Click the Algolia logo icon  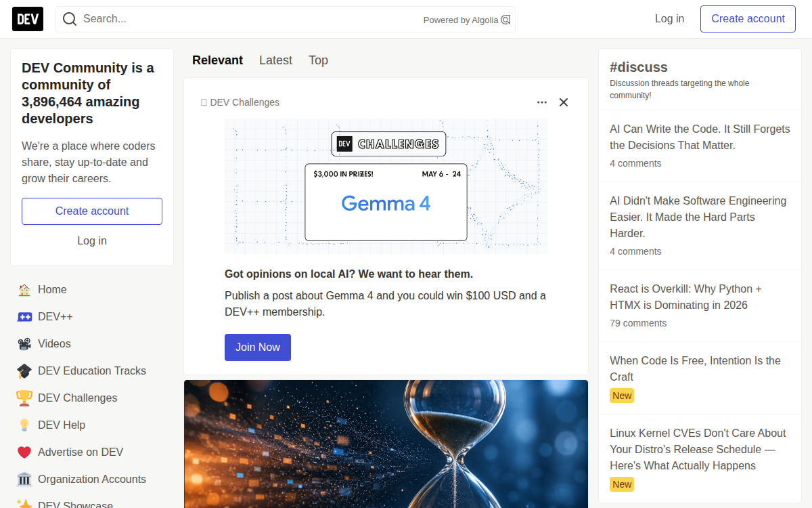point(505,20)
